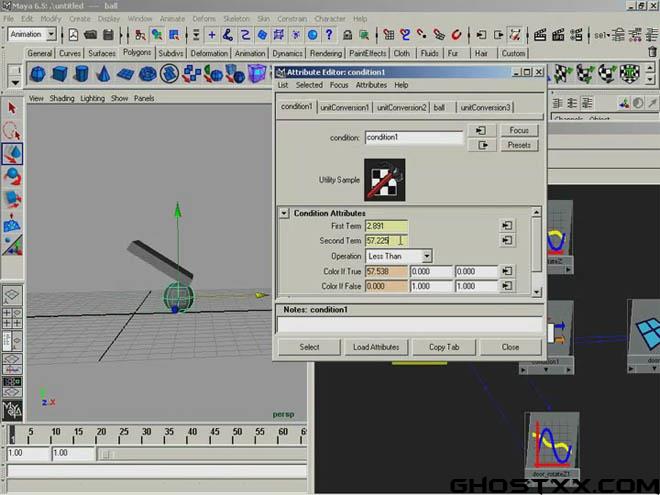
Task: Click the Presets button
Action: point(519,145)
